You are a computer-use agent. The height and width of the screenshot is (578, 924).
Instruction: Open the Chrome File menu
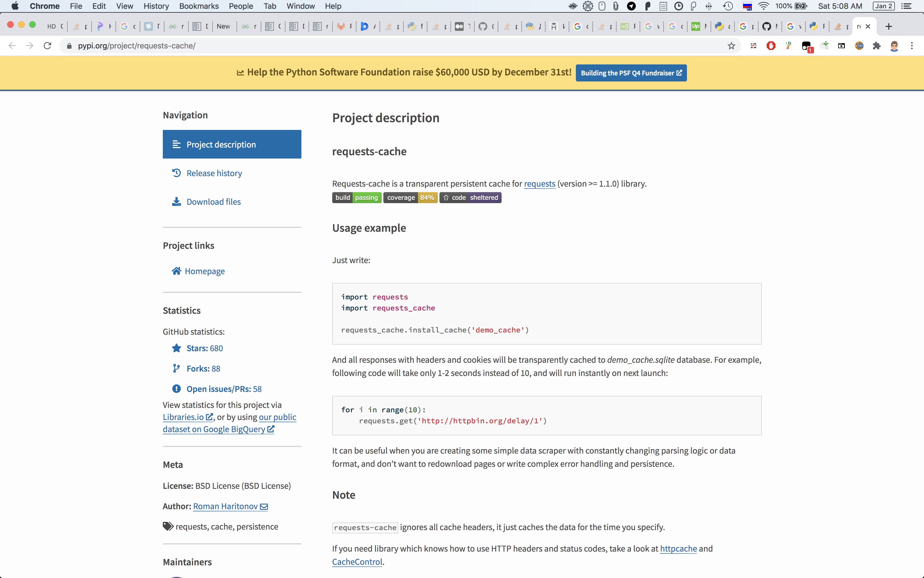click(x=76, y=6)
